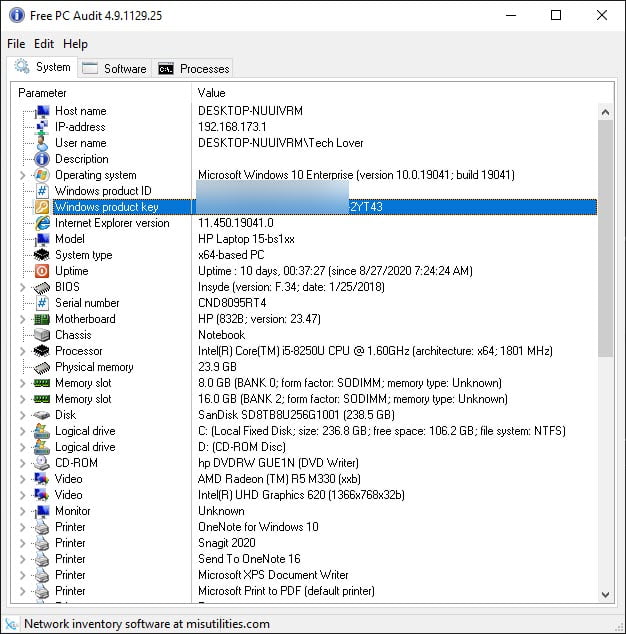This screenshot has height=634, width=626.
Task: Click the Free PC Audit title bar icon
Action: click(17, 15)
